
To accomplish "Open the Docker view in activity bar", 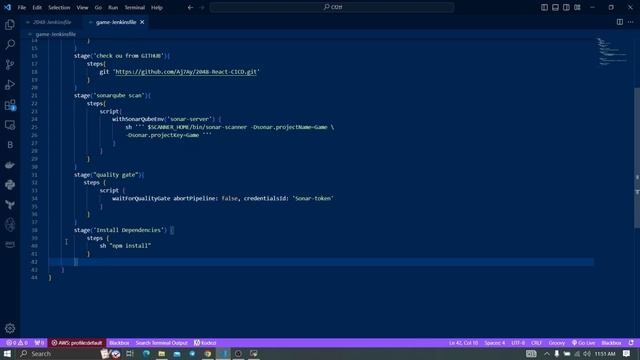I will point(10,165).
